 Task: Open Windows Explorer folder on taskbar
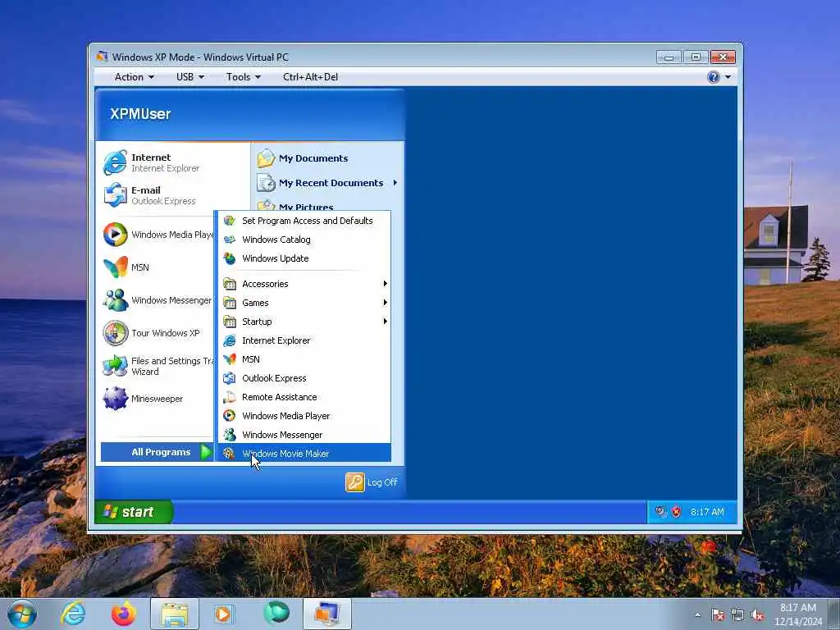pos(175,614)
